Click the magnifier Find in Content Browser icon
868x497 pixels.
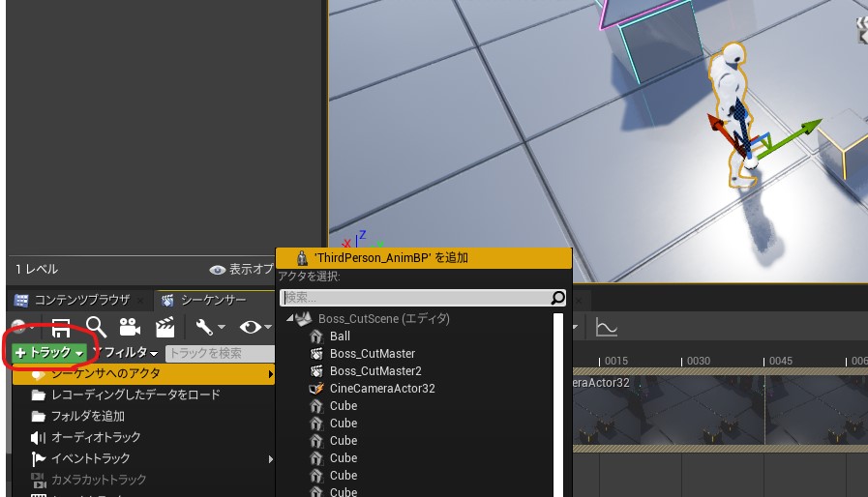click(96, 327)
